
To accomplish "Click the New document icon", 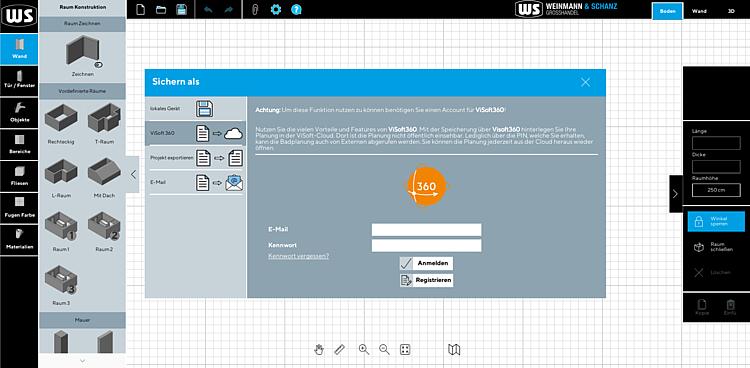I will pyautogui.click(x=141, y=10).
